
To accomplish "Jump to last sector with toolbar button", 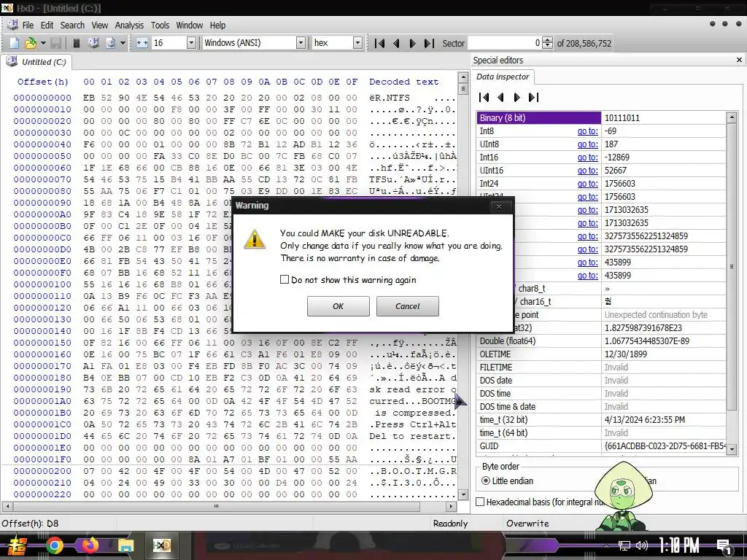I will (429, 43).
